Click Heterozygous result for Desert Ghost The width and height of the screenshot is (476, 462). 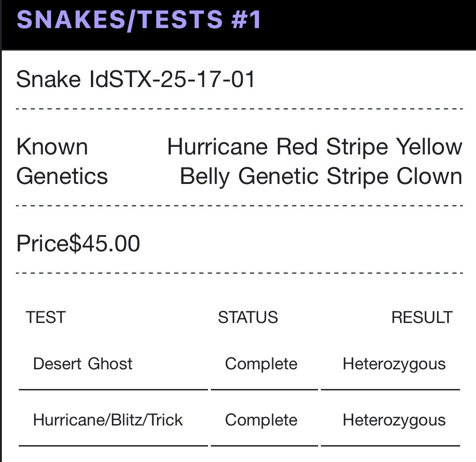(x=394, y=364)
